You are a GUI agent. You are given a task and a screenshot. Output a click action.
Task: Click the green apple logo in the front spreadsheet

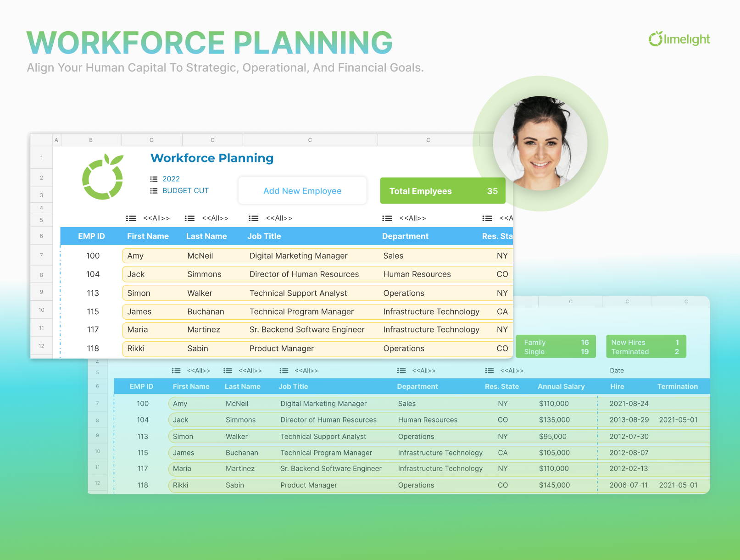point(103,177)
